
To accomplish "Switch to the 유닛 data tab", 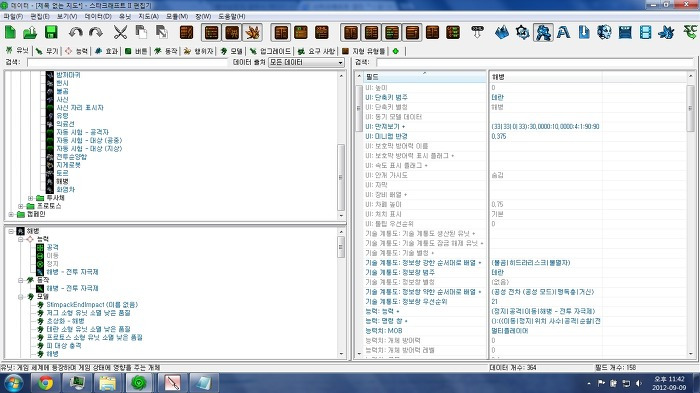I will coord(17,51).
